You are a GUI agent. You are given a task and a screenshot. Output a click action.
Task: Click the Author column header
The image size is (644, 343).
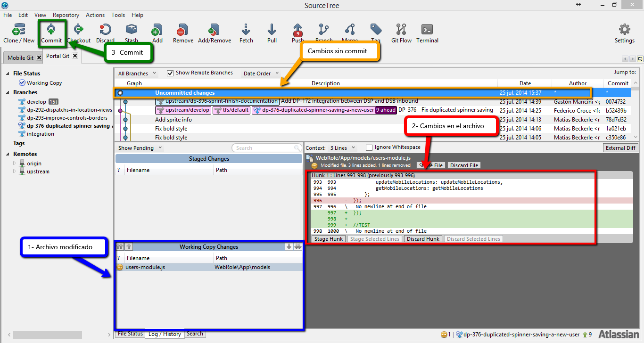click(x=578, y=83)
